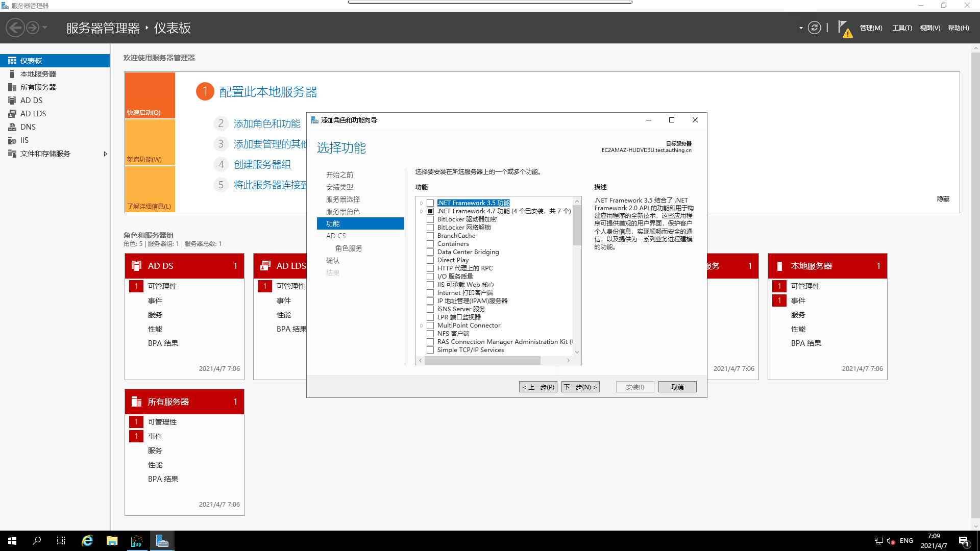This screenshot has height=551, width=980.
Task: Click the back navigation arrow icon
Action: pos(15,28)
